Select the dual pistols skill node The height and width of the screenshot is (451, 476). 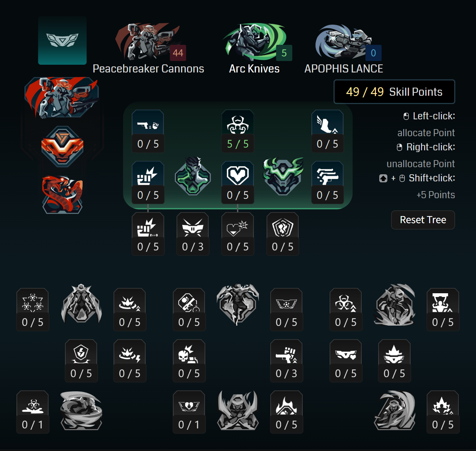click(327, 182)
